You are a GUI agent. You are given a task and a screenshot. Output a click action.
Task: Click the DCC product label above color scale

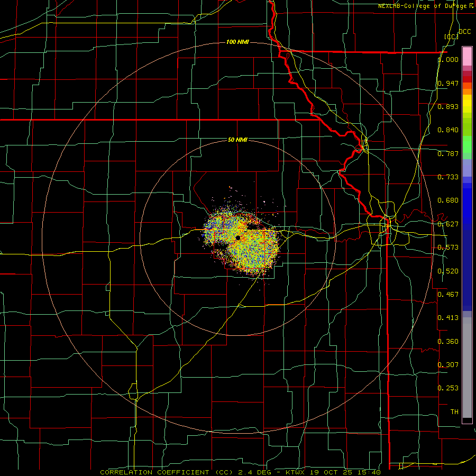(464, 32)
